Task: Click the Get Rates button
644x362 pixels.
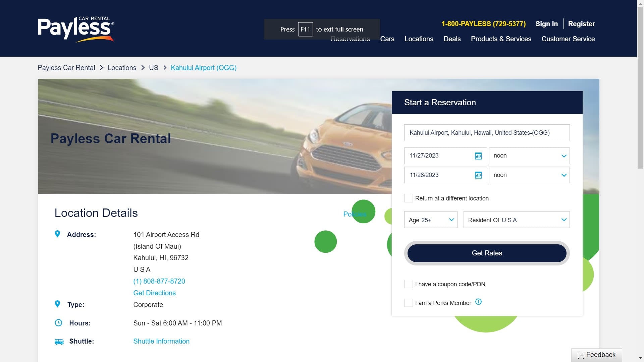Action: (x=487, y=253)
